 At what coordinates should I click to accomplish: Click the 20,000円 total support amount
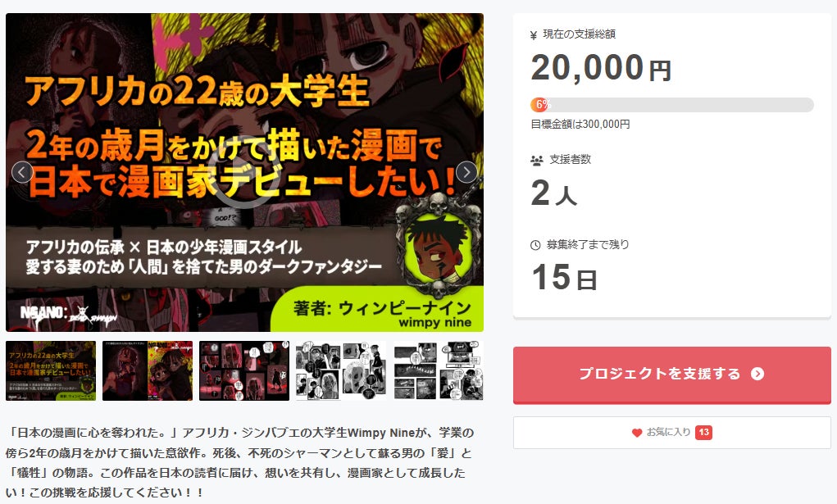point(601,68)
